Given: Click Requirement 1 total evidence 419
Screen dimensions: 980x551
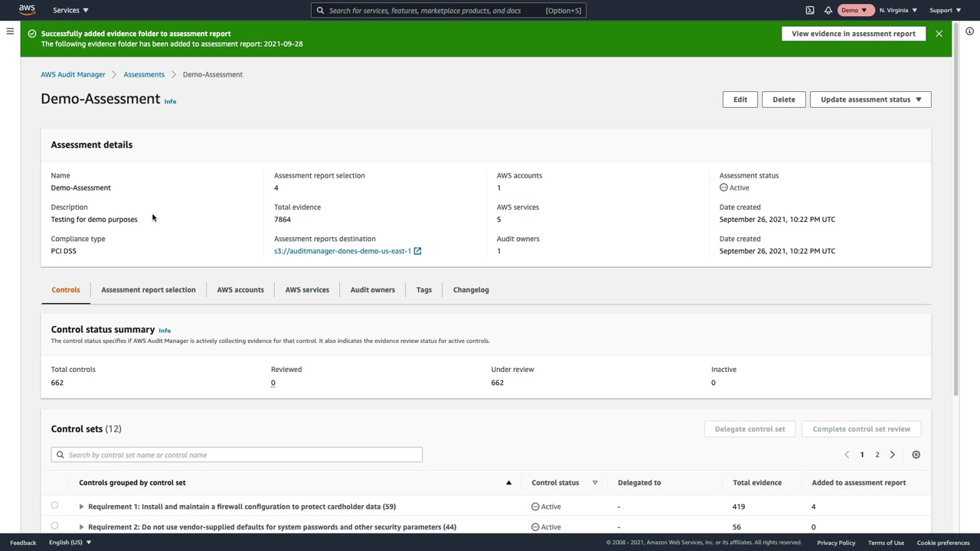Looking at the screenshot, I should 739,507.
